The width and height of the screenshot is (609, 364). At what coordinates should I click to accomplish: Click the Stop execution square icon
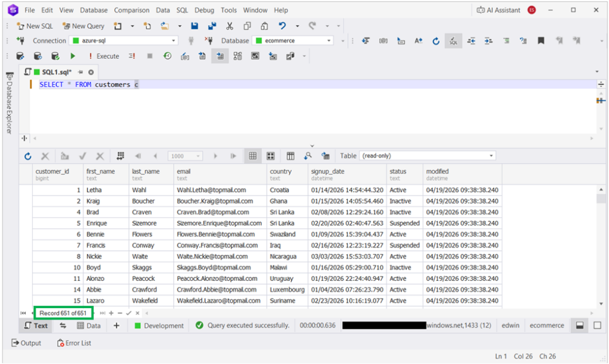tap(150, 57)
